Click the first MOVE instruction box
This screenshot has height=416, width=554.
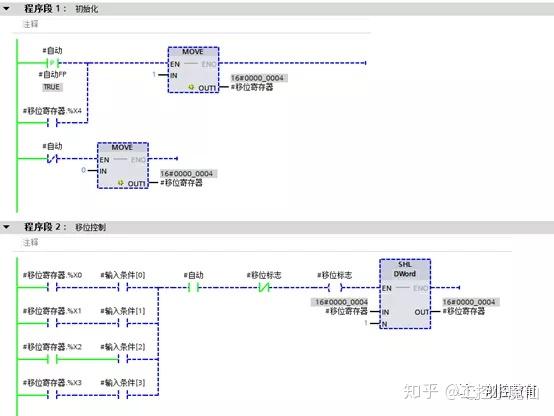coord(193,70)
